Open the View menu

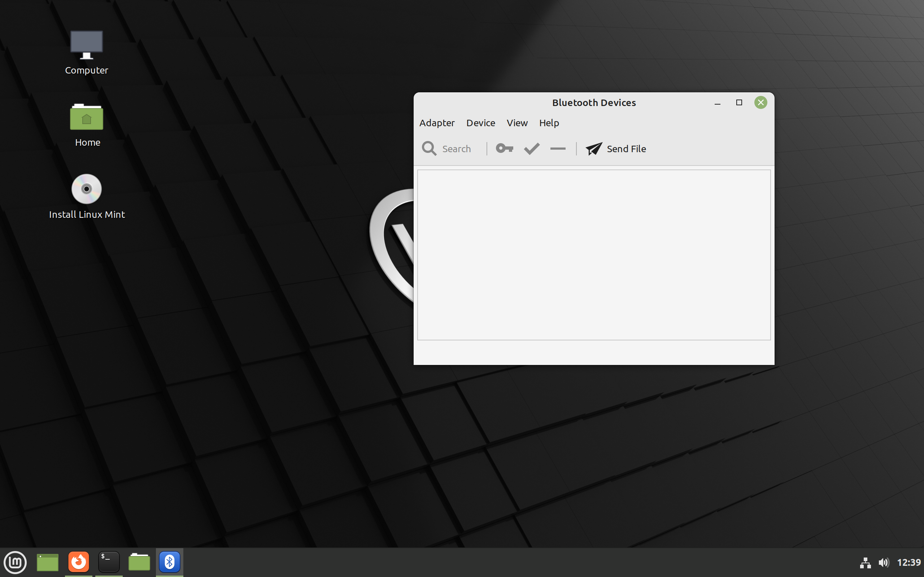517,123
